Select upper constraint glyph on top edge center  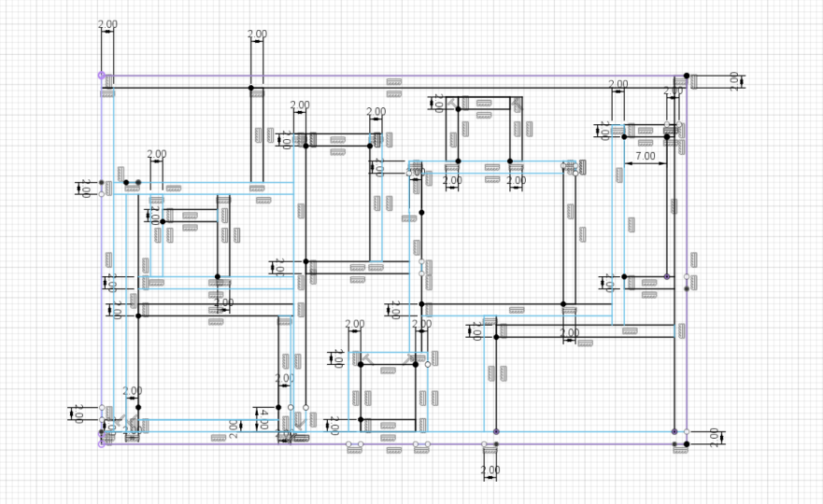394,81
